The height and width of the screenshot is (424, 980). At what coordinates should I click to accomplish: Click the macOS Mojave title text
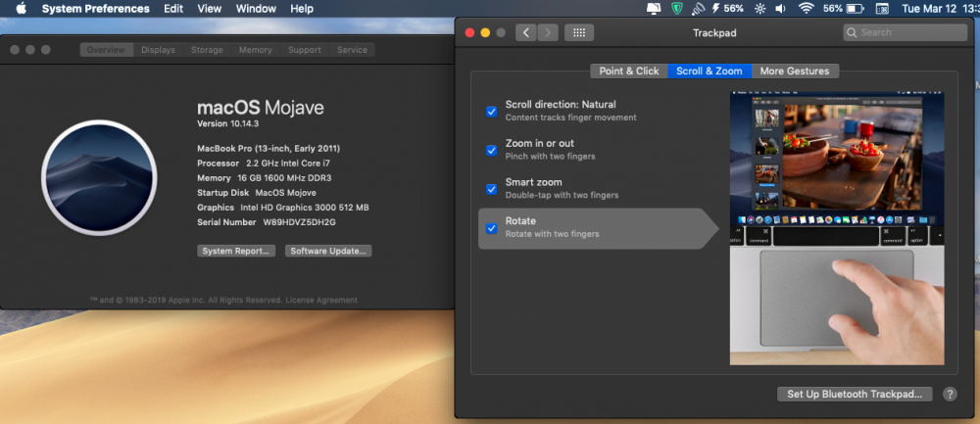point(261,108)
